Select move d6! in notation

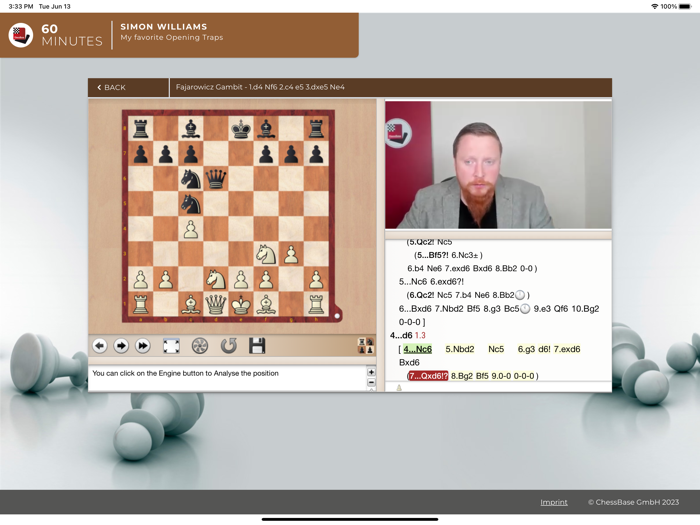pyautogui.click(x=545, y=349)
